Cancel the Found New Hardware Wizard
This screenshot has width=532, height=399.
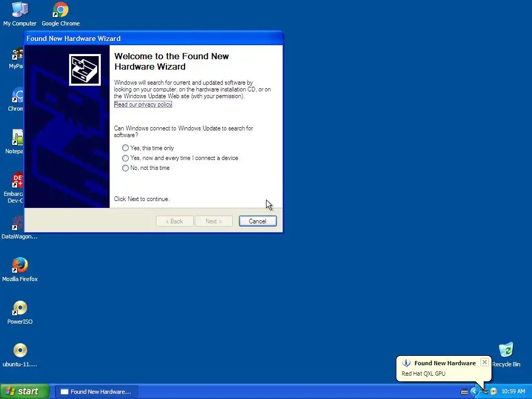coord(258,221)
